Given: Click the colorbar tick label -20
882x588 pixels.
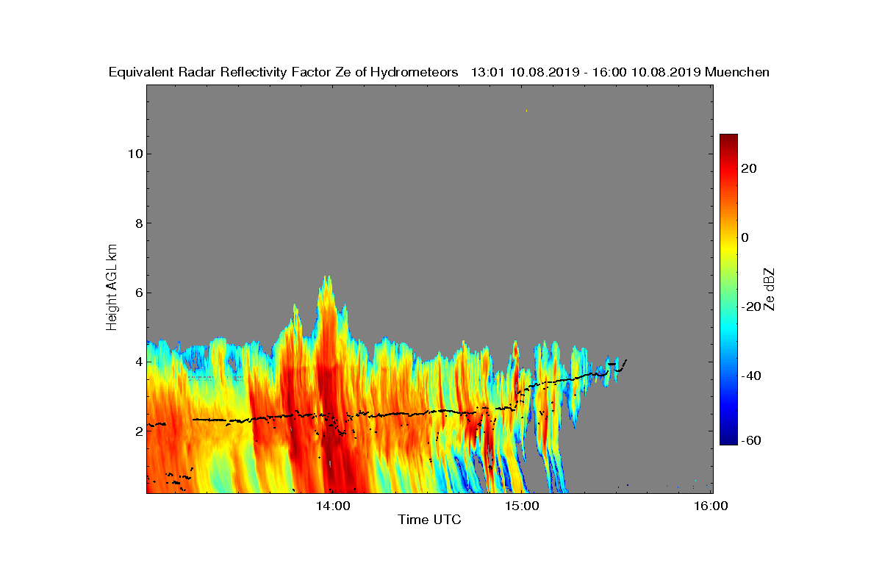Looking at the screenshot, I should 751,306.
